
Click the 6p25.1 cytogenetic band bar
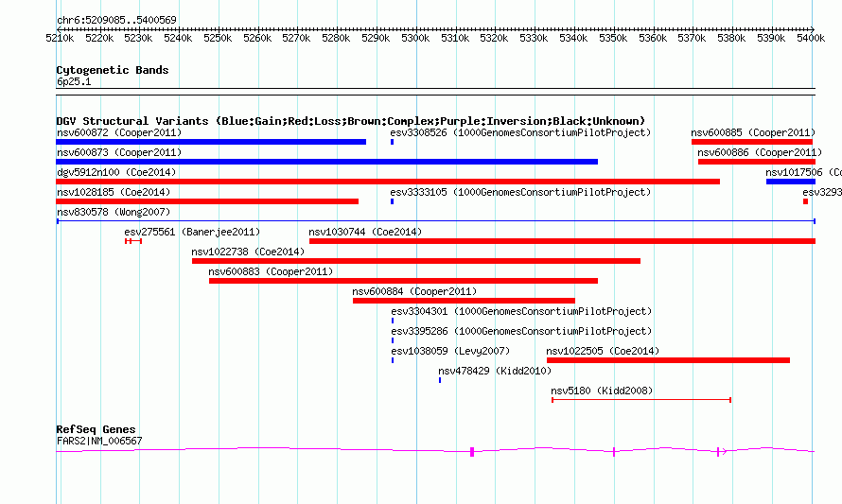435,92
